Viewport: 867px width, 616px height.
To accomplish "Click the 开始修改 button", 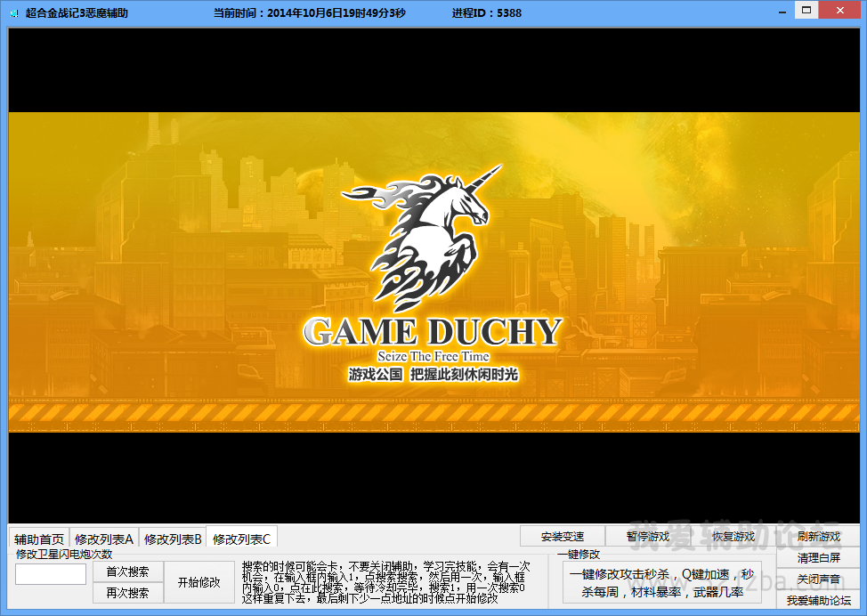I will point(199,582).
